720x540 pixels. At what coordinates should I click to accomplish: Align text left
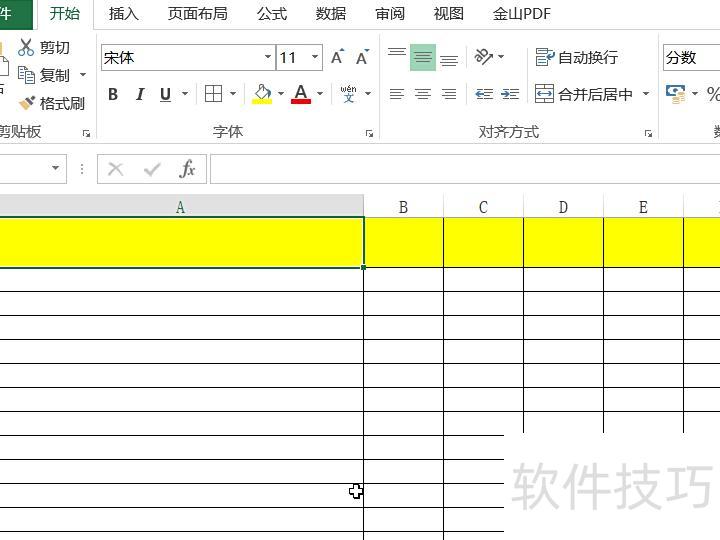tap(397, 94)
